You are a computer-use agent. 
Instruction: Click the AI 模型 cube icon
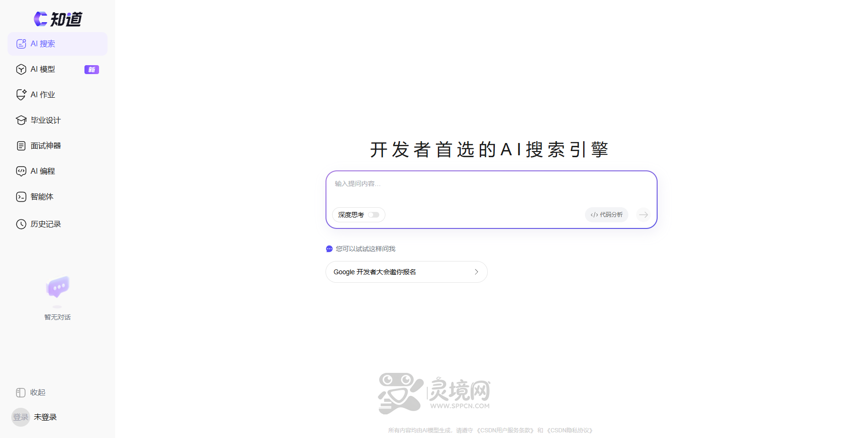pyautogui.click(x=21, y=69)
